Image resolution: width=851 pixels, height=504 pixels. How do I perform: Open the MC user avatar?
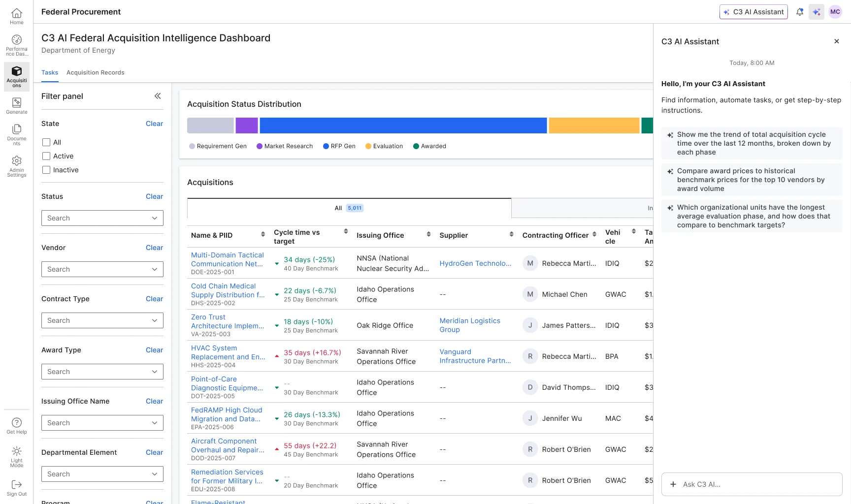click(x=835, y=12)
